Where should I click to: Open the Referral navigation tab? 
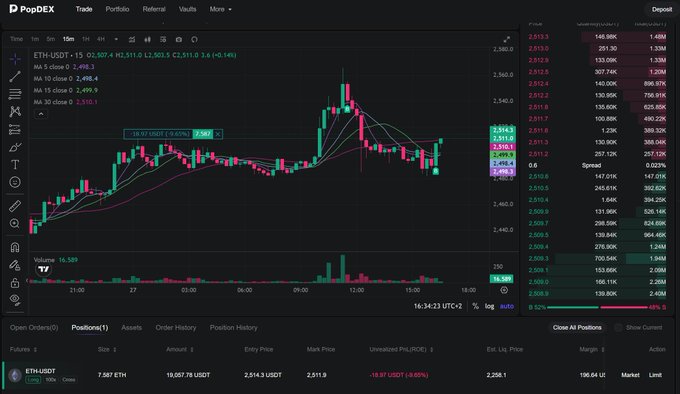pyautogui.click(x=154, y=9)
